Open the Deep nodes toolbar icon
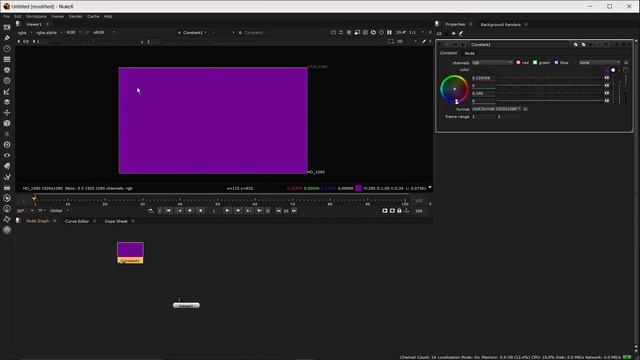640x360 pixels. point(7,144)
